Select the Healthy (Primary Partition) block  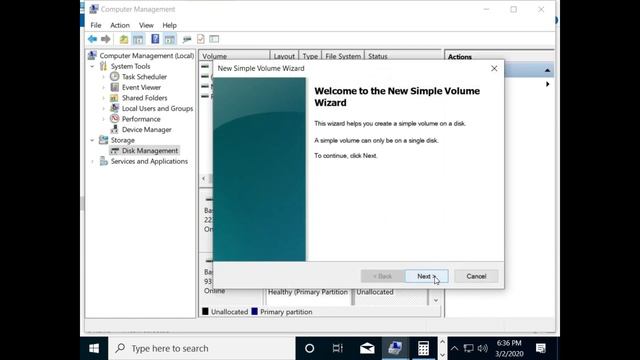(308, 296)
